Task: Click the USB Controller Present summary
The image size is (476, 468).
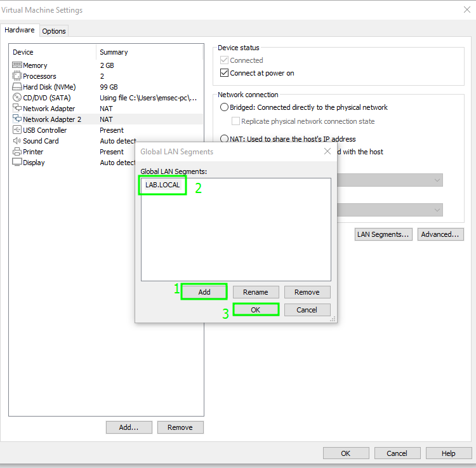Action: click(112, 130)
